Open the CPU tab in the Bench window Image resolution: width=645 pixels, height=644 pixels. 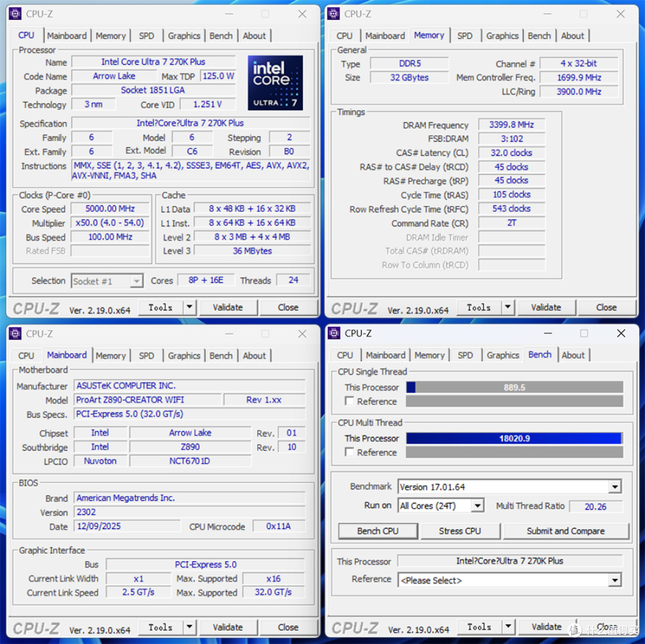click(x=345, y=355)
